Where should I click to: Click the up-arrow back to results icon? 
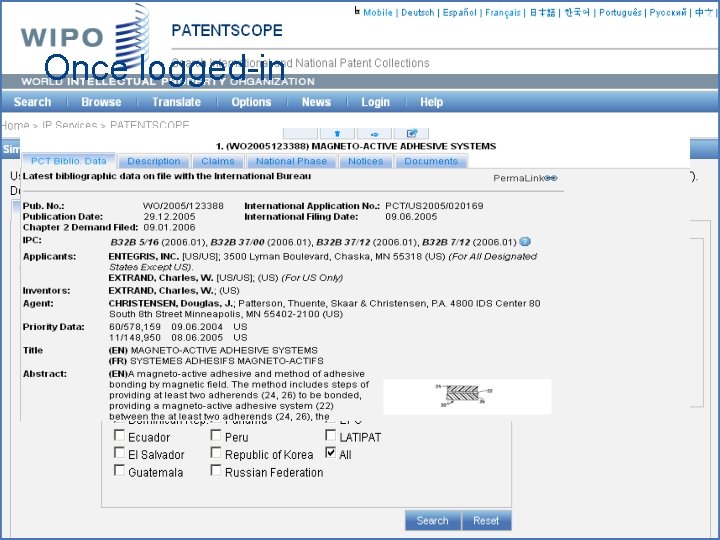click(x=337, y=134)
